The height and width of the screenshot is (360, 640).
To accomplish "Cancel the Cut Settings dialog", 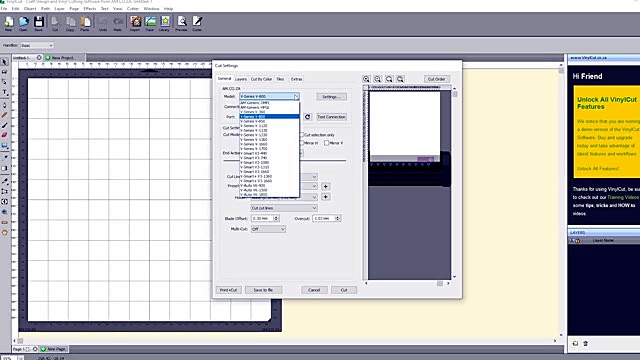I will 314,290.
